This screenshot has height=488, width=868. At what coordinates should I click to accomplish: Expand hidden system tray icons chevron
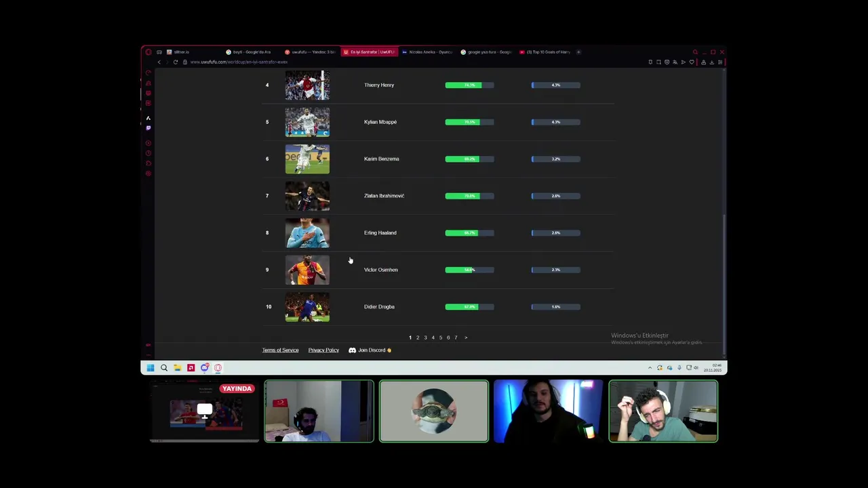pyautogui.click(x=650, y=367)
